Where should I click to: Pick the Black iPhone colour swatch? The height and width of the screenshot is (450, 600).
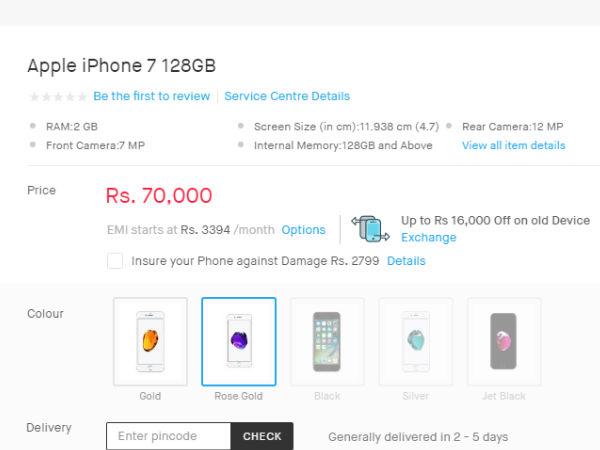(x=327, y=342)
